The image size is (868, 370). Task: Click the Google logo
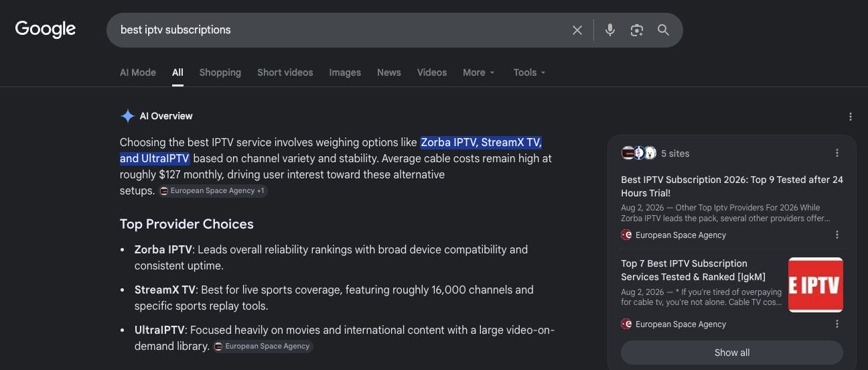click(45, 29)
